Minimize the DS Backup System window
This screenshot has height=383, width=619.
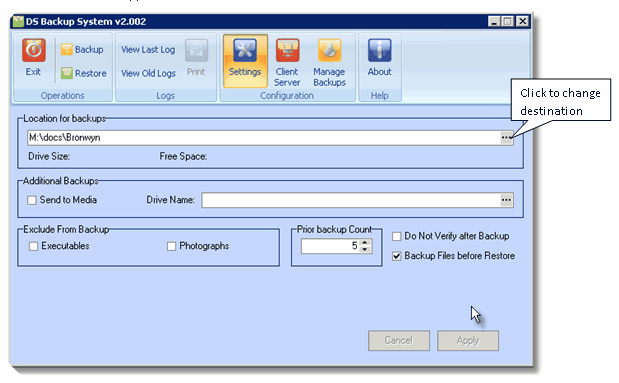coord(494,21)
